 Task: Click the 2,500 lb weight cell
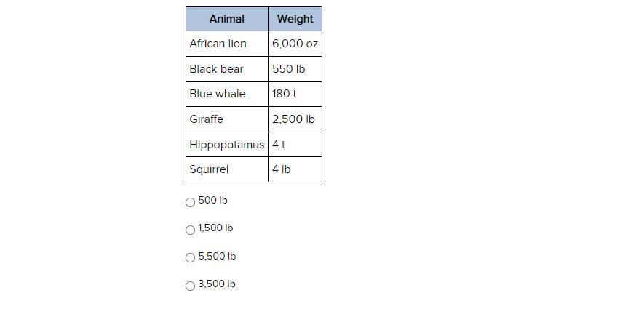(295, 119)
